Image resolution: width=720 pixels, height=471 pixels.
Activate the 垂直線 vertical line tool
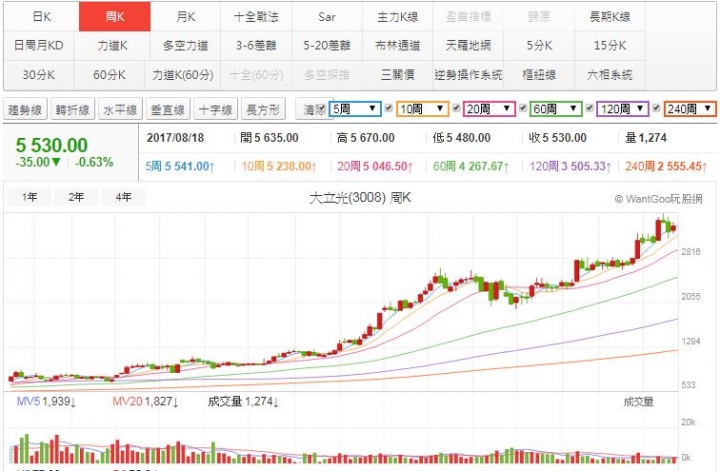(167, 110)
